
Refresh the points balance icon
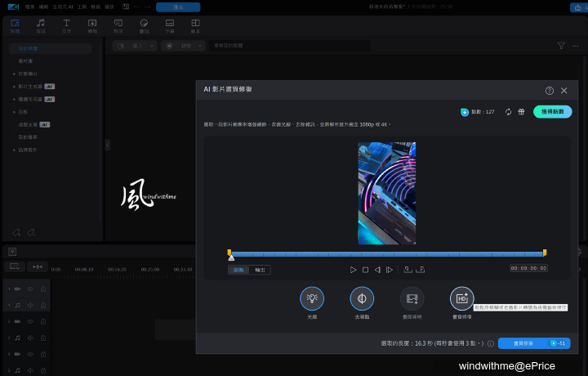[508, 112]
